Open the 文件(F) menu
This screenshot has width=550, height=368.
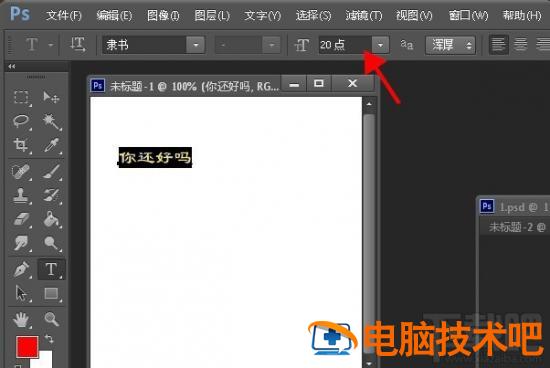coord(64,16)
